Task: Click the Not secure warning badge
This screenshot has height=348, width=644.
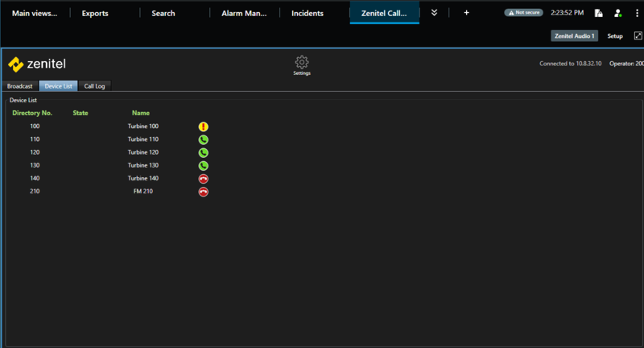Action: point(526,13)
